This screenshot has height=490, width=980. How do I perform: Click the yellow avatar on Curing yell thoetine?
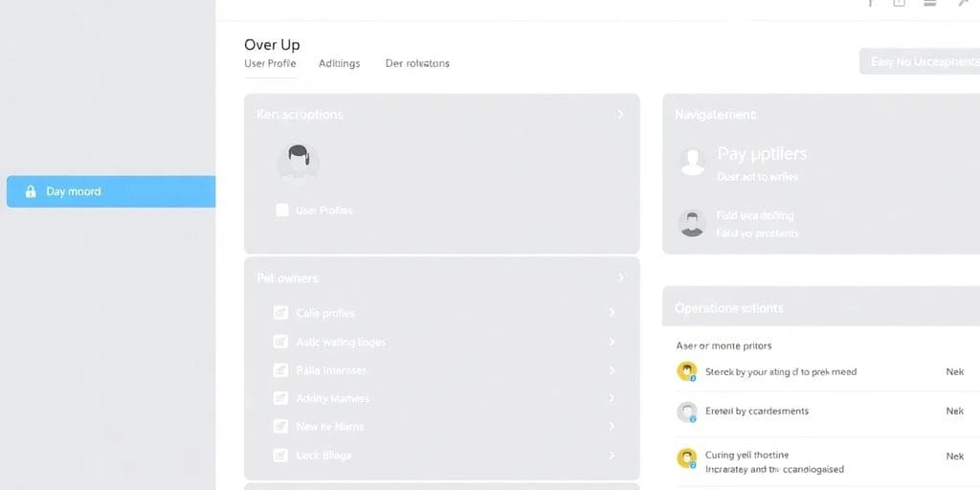point(687,458)
